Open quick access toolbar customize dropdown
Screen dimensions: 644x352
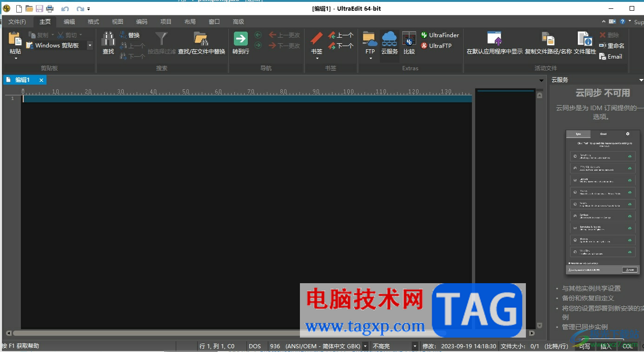(x=89, y=9)
